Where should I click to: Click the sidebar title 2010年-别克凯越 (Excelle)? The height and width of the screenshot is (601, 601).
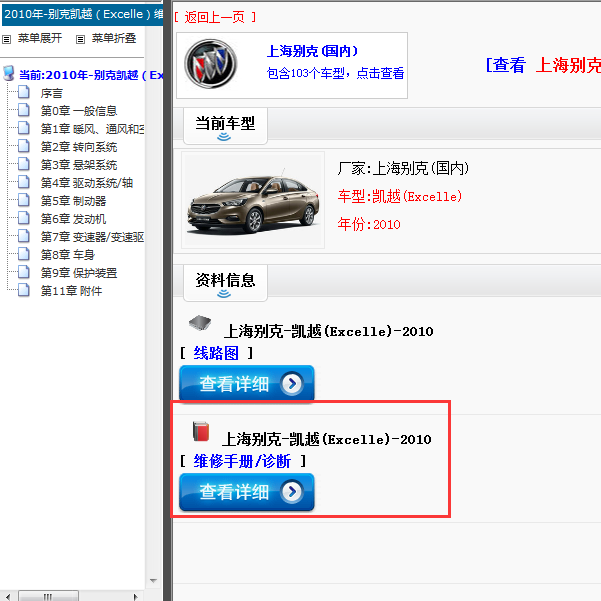point(82,15)
